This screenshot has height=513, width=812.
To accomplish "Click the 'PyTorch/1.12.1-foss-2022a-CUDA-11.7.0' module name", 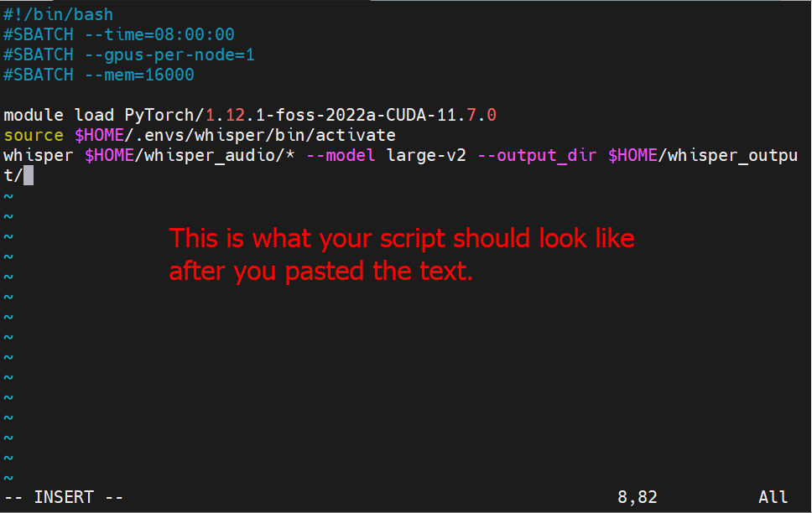I will (x=310, y=115).
